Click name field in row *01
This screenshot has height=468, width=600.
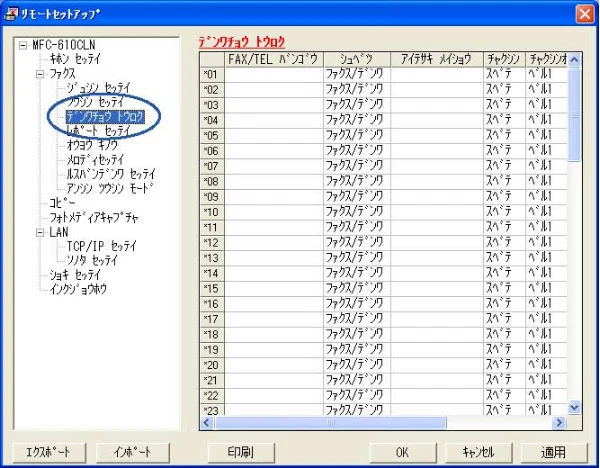(x=437, y=74)
